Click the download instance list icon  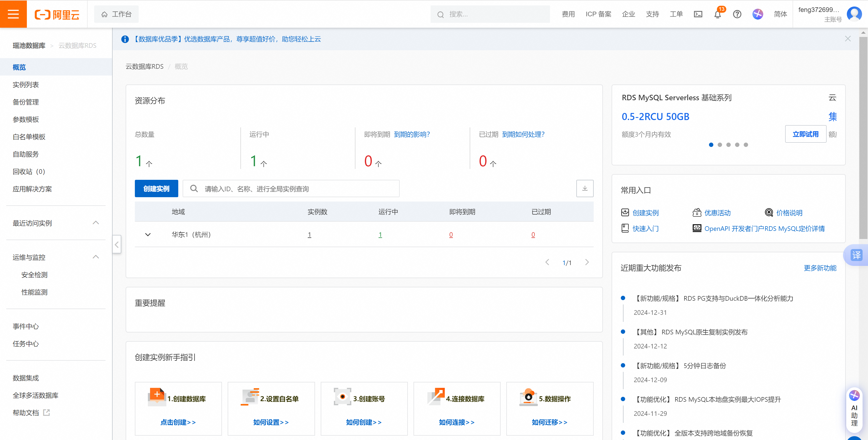coord(585,188)
